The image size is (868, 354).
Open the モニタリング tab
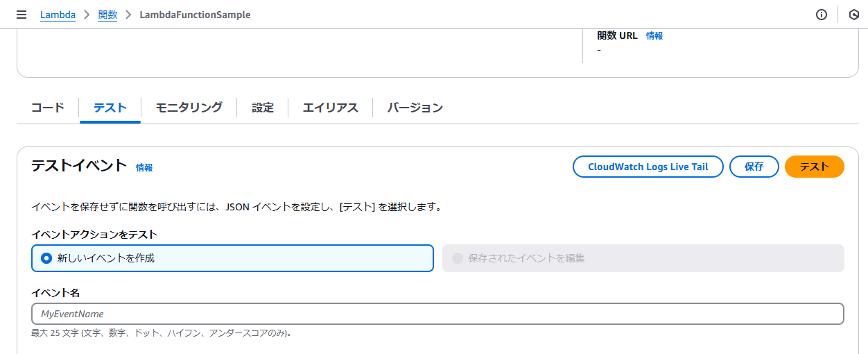tap(189, 108)
